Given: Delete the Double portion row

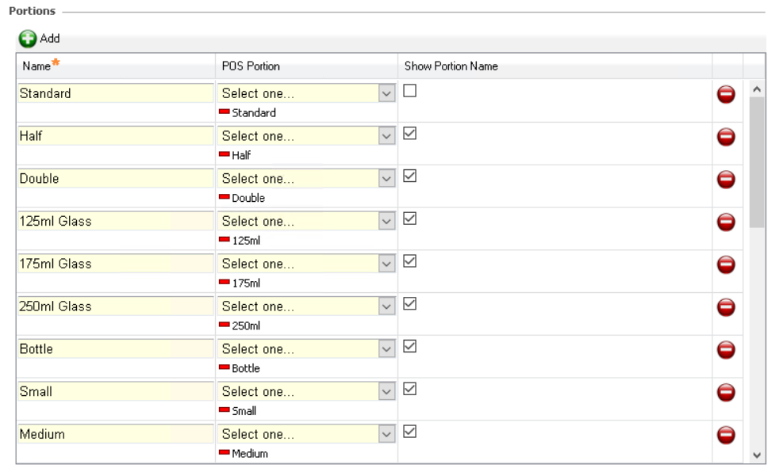Looking at the screenshot, I should (x=726, y=179).
